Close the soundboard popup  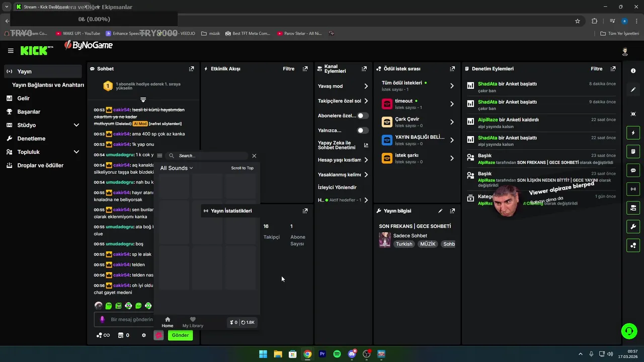254,156
